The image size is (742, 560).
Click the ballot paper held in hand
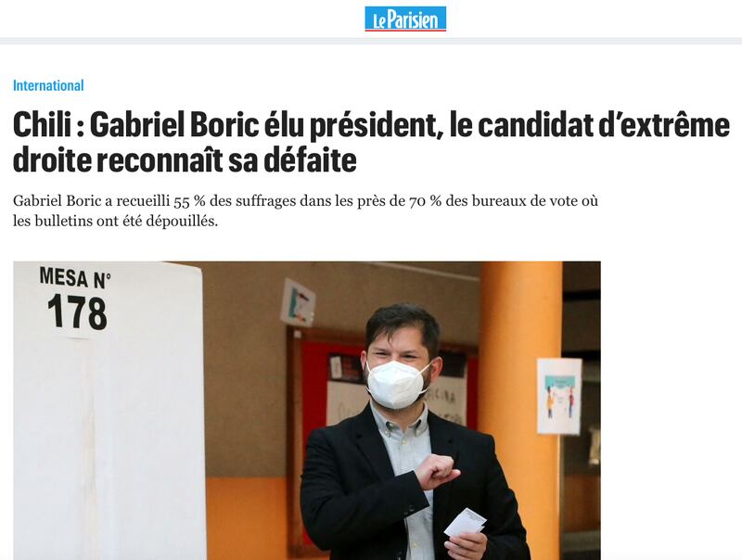(x=466, y=523)
